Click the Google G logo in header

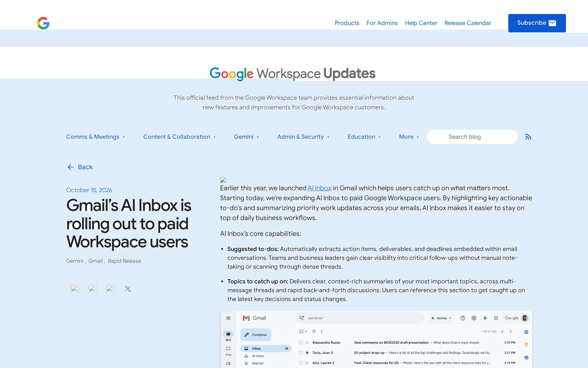(43, 23)
